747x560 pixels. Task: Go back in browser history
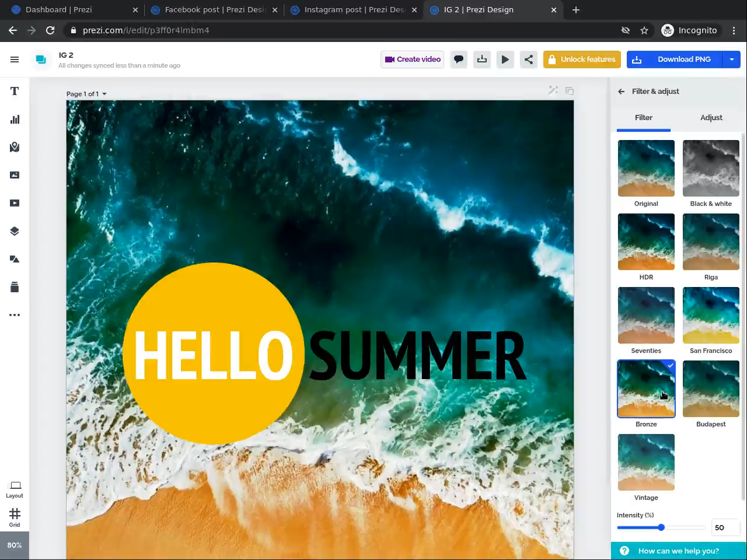pos(13,30)
